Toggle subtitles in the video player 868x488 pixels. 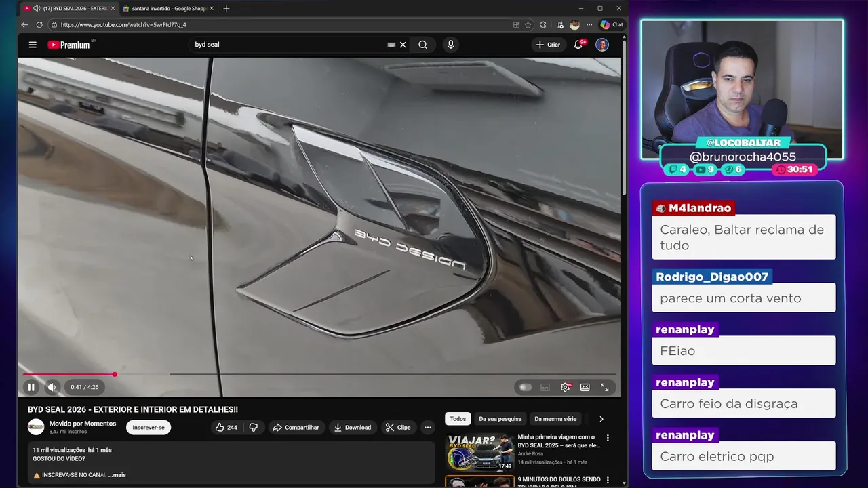(545, 387)
